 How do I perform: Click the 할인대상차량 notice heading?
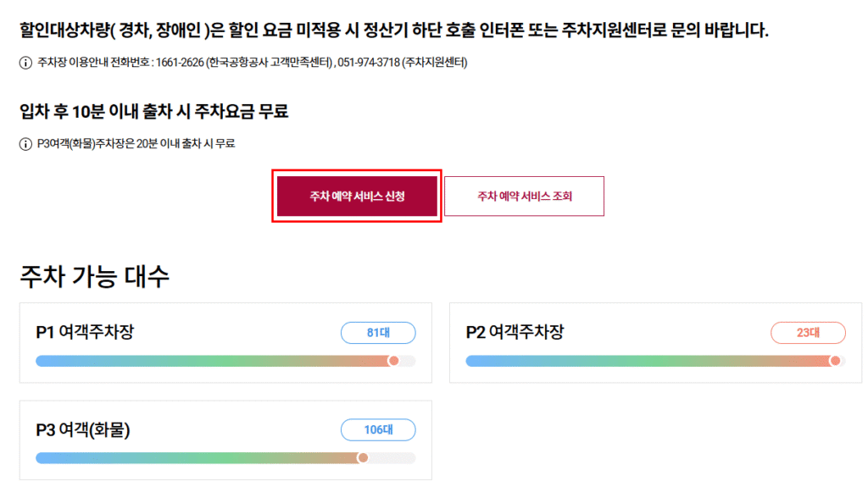click(394, 31)
